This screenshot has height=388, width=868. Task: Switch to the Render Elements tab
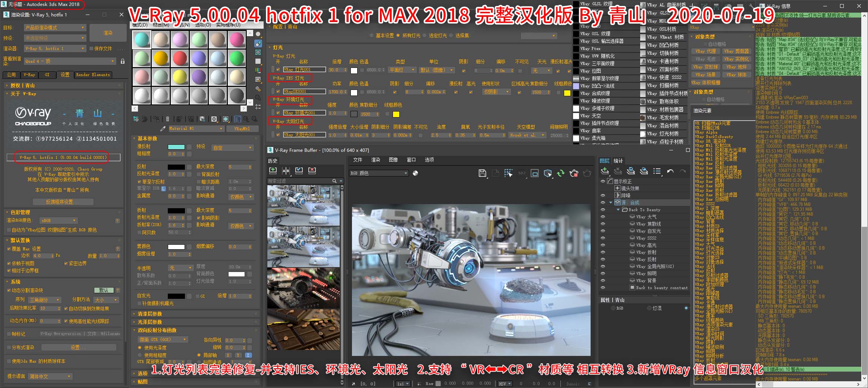click(93, 75)
